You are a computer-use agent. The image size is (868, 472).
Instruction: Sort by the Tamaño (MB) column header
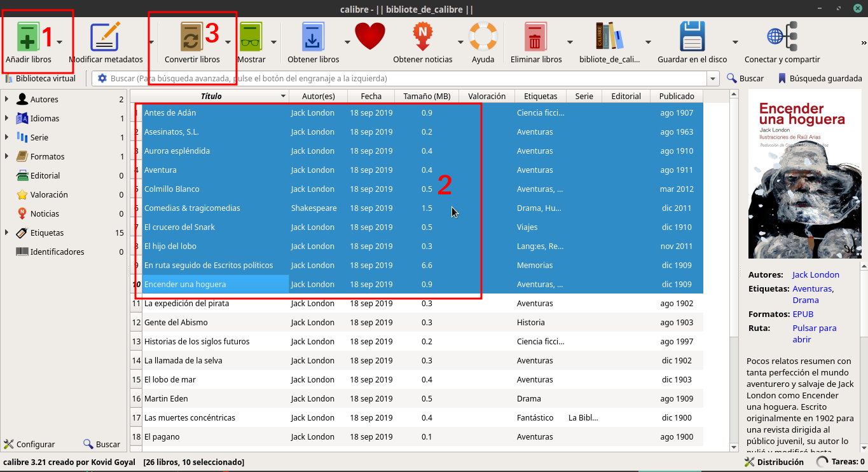(x=426, y=96)
